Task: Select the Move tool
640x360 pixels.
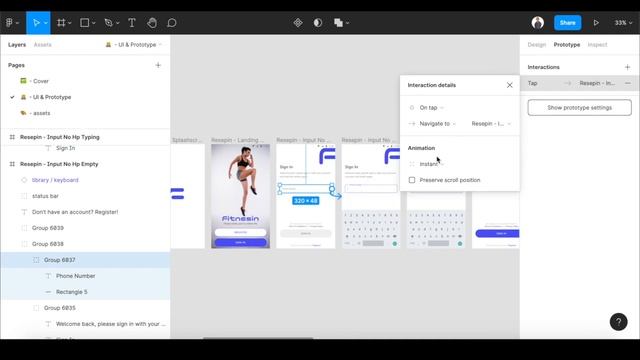Action: pyautogui.click(x=36, y=23)
